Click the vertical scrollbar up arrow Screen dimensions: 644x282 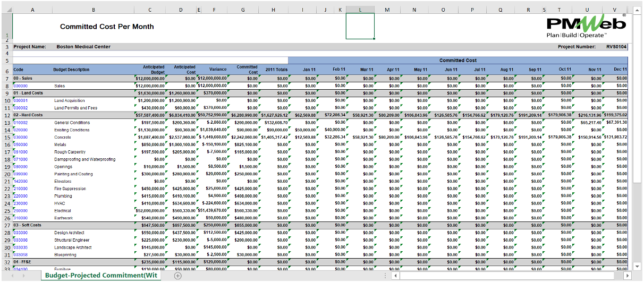[x=636, y=10]
